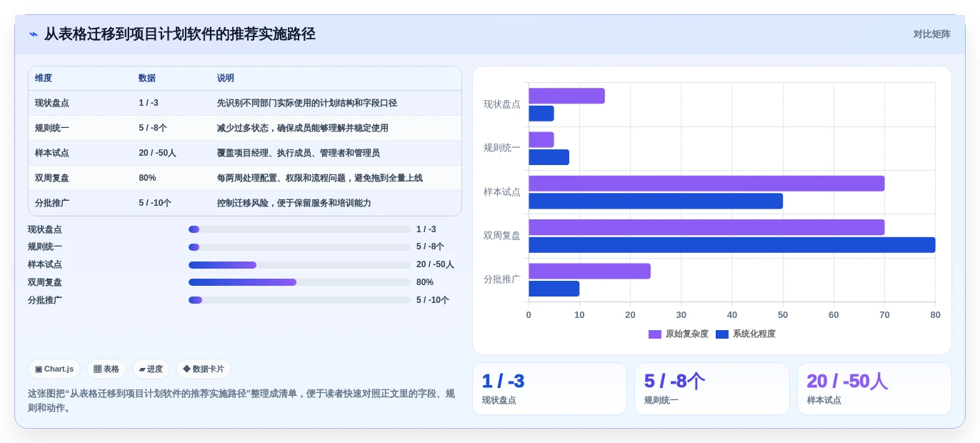Click the 分批推广 chart axis label
This screenshot has width=980, height=443.
pyautogui.click(x=502, y=279)
